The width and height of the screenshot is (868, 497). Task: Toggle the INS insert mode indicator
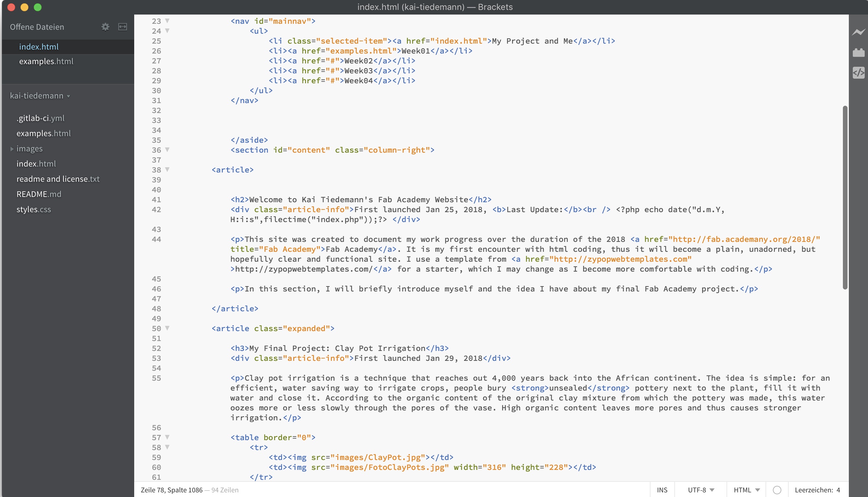[x=662, y=490]
